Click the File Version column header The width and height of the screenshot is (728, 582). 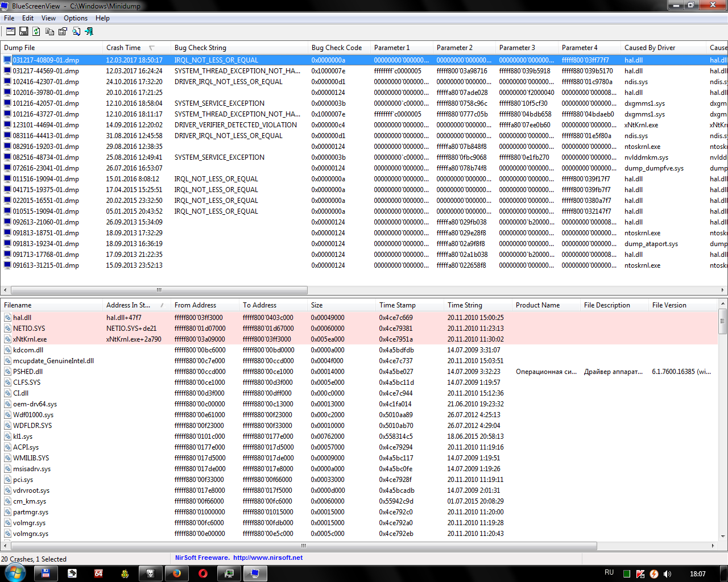click(x=683, y=305)
